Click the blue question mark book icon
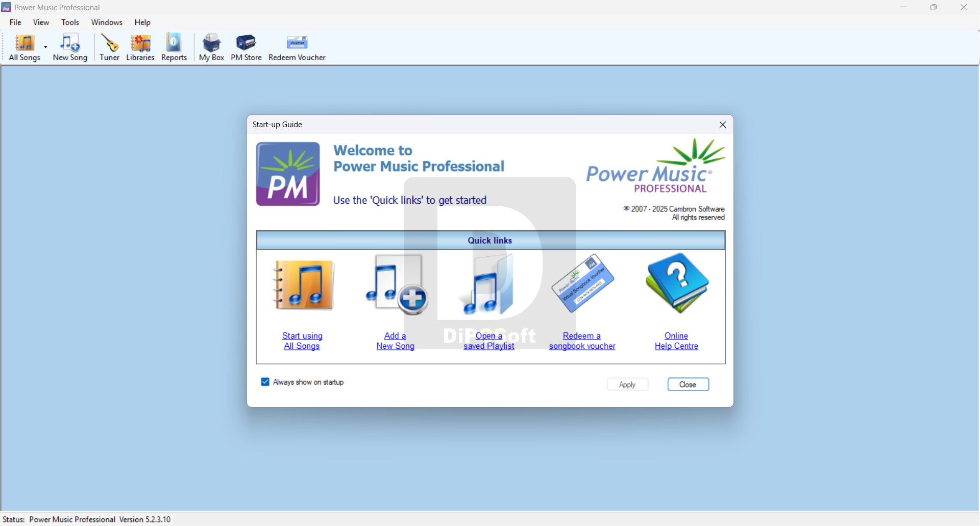Viewport: 980px width, 526px height. pyautogui.click(x=677, y=283)
